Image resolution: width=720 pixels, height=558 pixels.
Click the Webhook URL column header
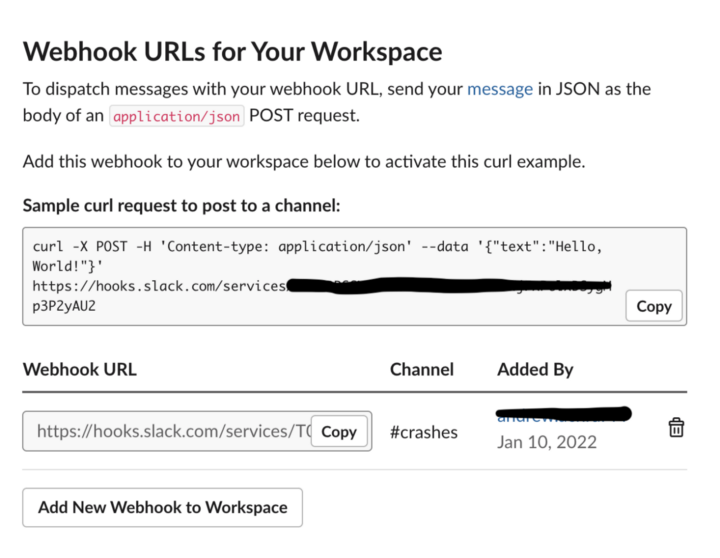tap(80, 369)
